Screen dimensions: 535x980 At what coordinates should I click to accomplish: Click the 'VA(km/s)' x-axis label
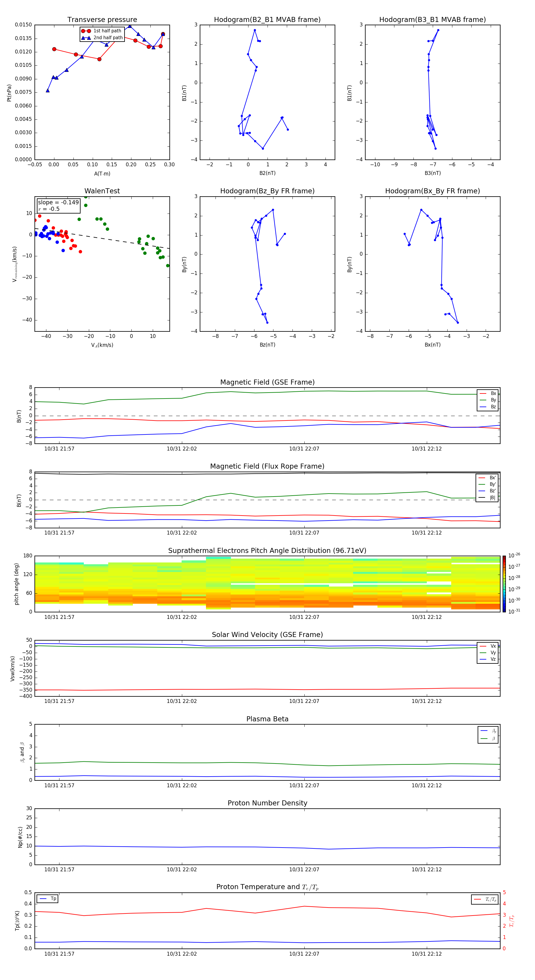coord(102,345)
